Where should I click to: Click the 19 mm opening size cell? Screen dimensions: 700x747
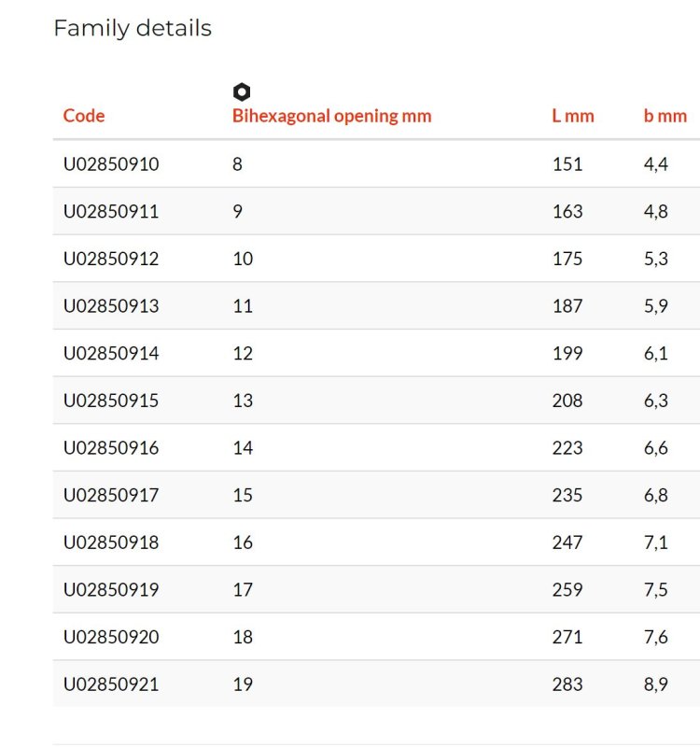point(243,684)
